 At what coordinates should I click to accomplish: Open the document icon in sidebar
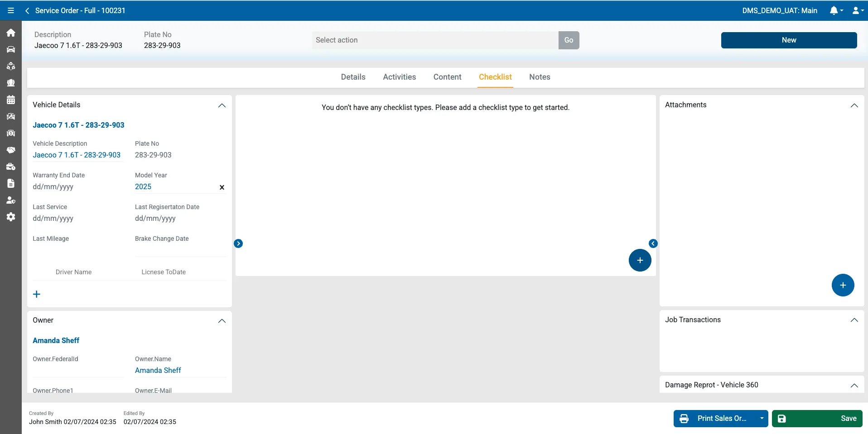click(x=11, y=183)
